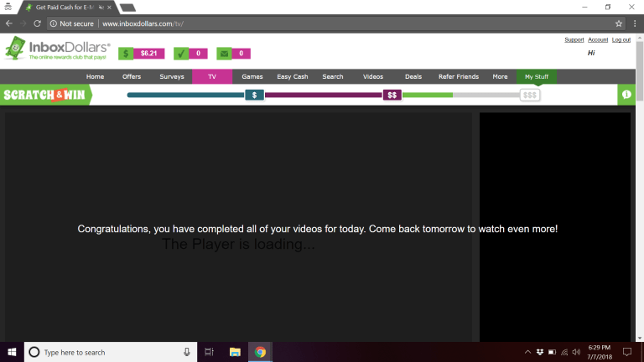The height and width of the screenshot is (362, 644).
Task: Click the green dollar balance icon
Action: [x=126, y=54]
